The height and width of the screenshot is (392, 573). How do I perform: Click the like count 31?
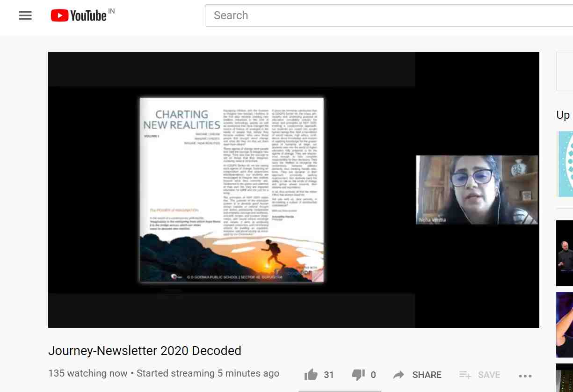tap(329, 375)
